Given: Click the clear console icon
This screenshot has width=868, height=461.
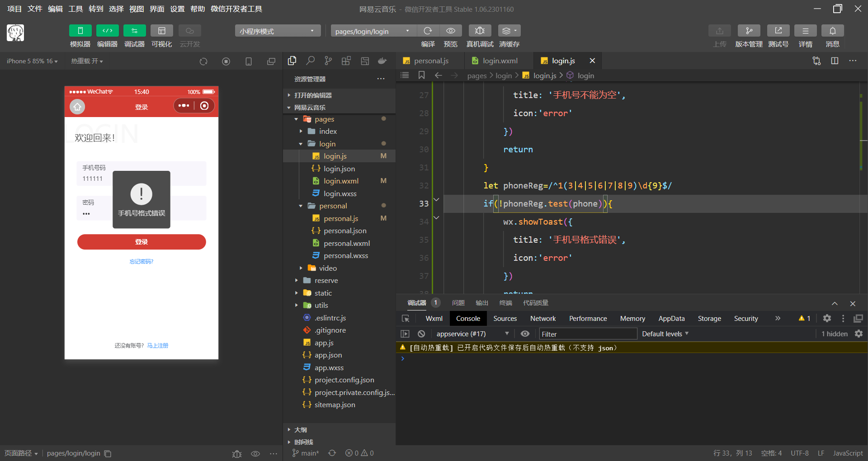Looking at the screenshot, I should click(x=421, y=334).
